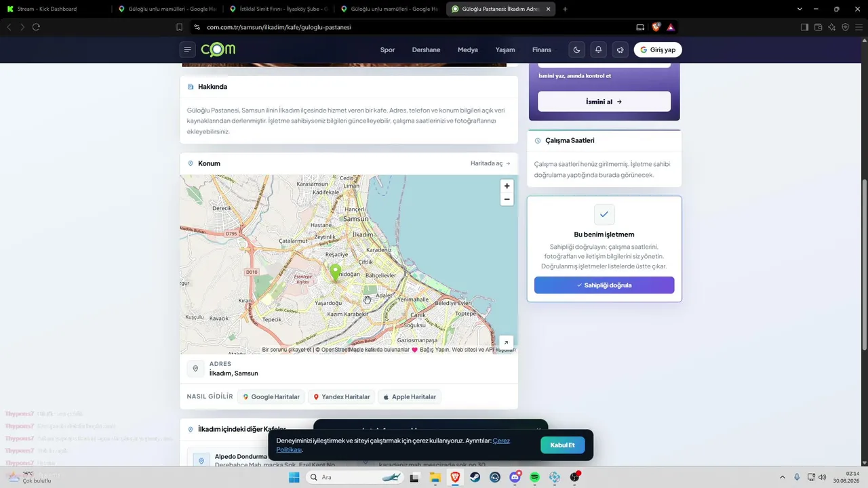Switch to the İstiklal Simit Fırını tab
The image size is (868, 488).
tap(278, 9)
